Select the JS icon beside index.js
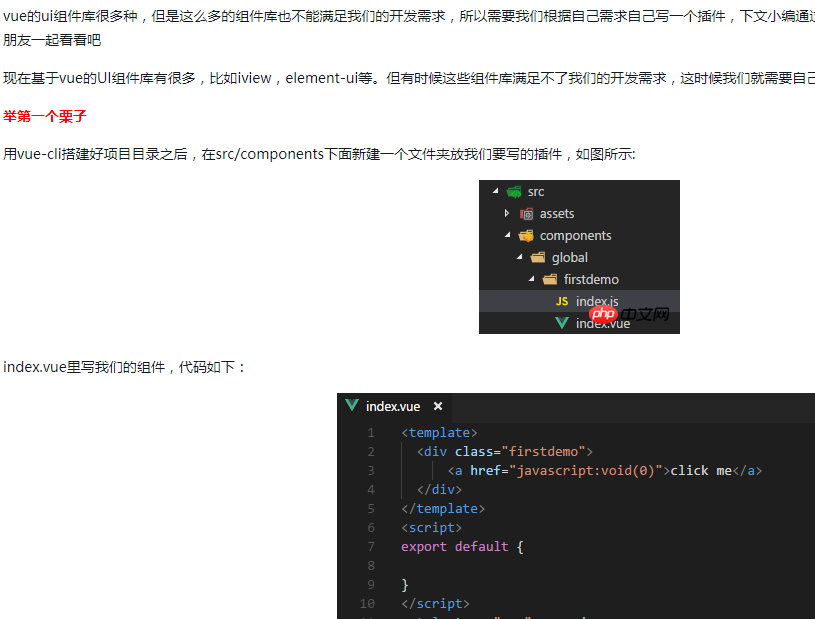Screen dimensions: 815x619 tap(561, 301)
